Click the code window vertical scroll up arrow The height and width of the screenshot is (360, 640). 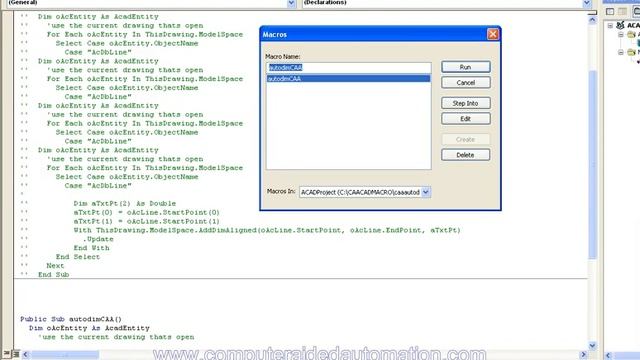592,20
